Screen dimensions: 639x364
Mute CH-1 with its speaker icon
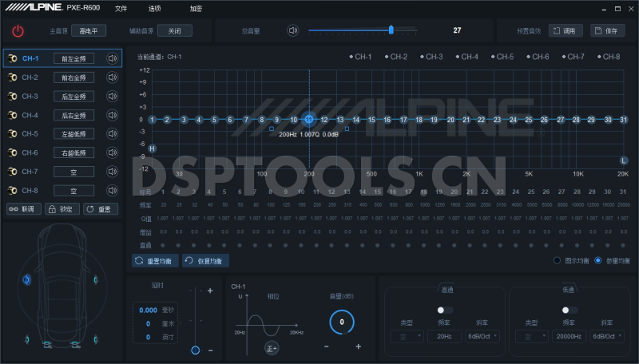[x=112, y=58]
